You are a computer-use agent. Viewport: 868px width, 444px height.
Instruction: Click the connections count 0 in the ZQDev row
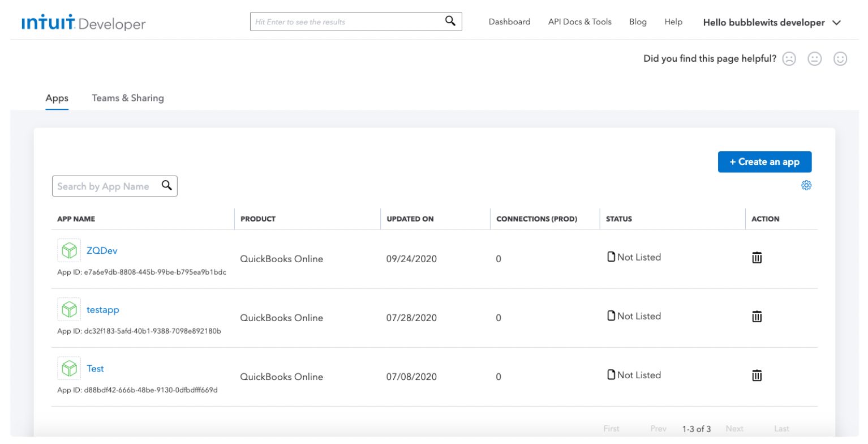pyautogui.click(x=499, y=259)
